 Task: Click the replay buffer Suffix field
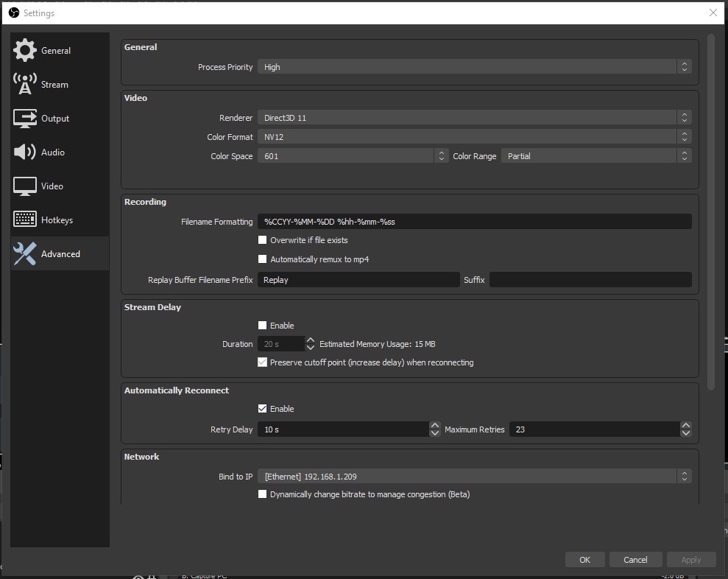pyautogui.click(x=590, y=280)
